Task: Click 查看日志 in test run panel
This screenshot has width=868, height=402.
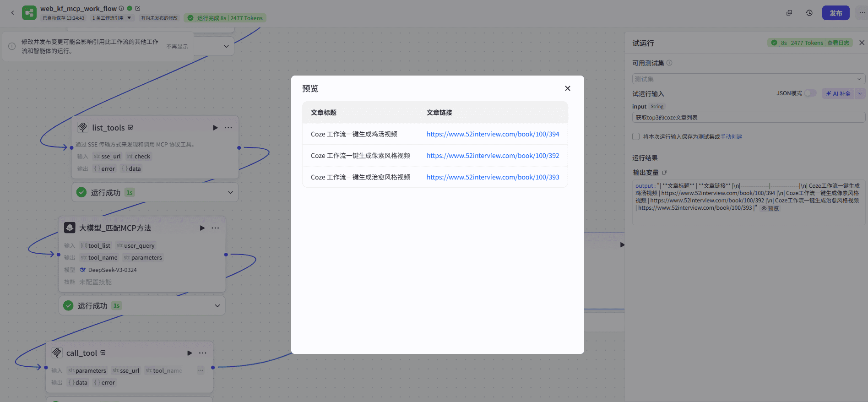Action: [x=838, y=43]
